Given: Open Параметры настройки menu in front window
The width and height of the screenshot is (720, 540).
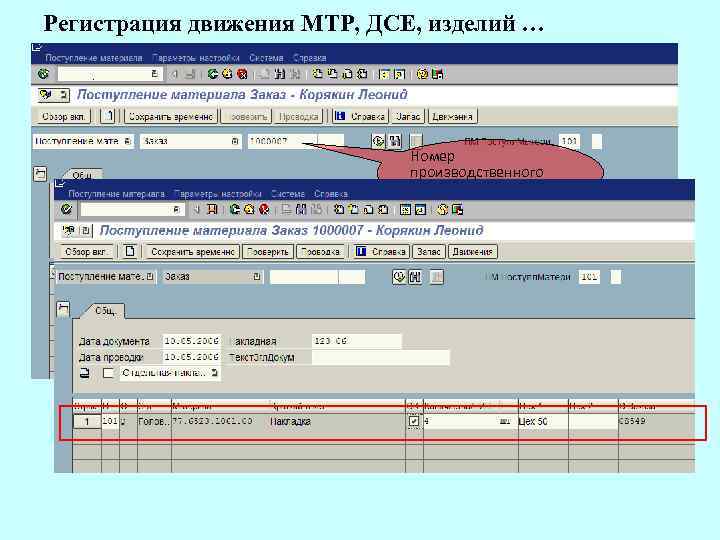Looking at the screenshot, I should (218, 194).
